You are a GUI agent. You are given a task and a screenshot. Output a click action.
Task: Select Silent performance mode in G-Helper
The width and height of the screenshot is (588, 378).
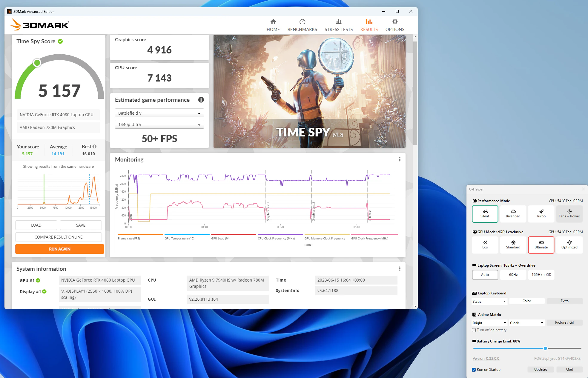click(485, 214)
